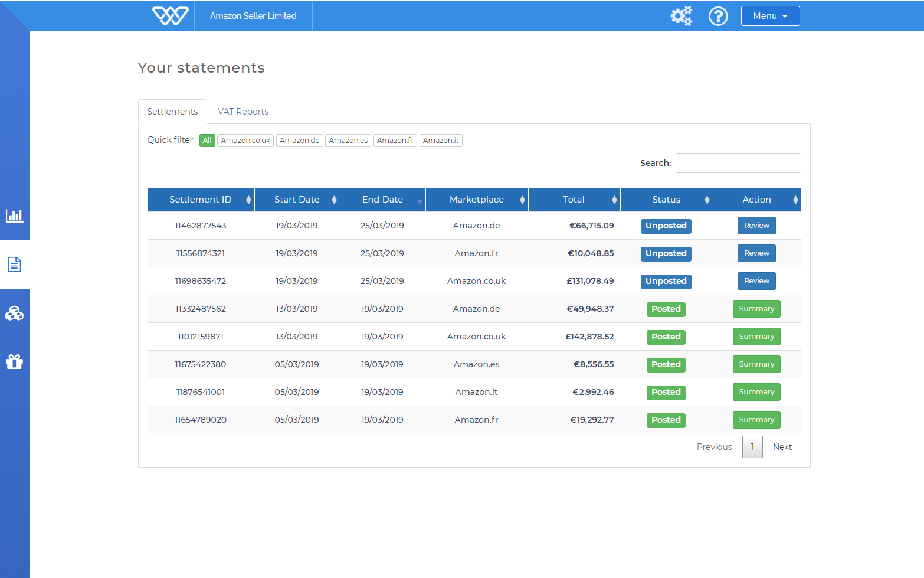Select the document statements sidebar icon
924x578 pixels.
coord(15,264)
